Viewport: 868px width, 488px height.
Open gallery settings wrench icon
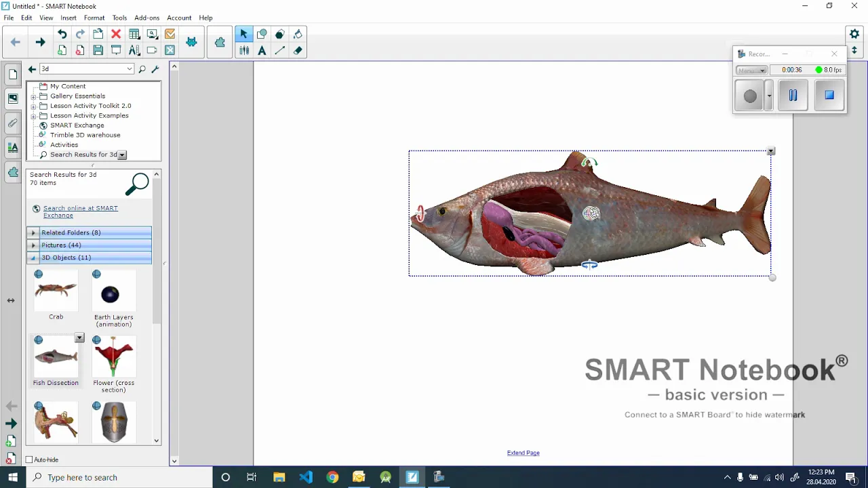(155, 68)
